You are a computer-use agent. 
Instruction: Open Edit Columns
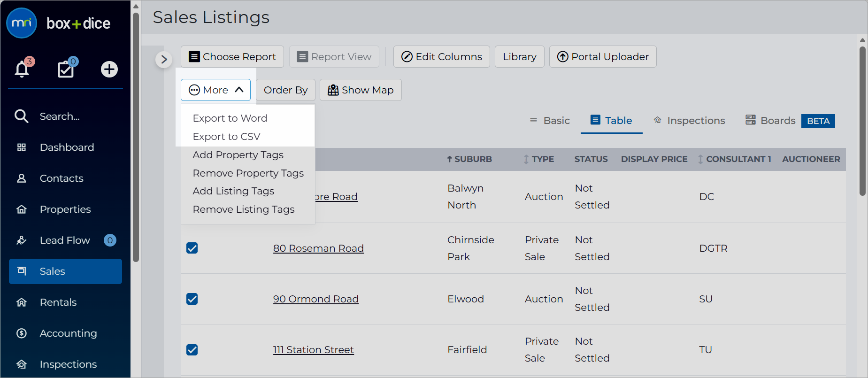click(x=442, y=57)
